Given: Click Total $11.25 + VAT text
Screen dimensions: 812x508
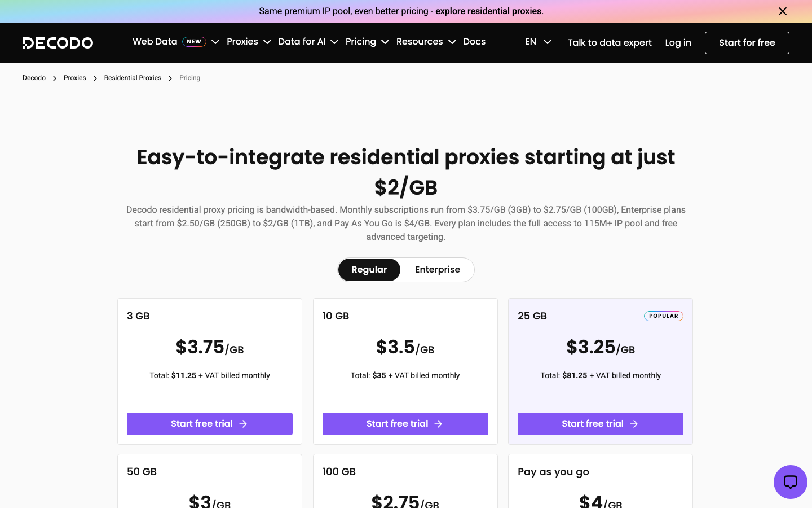Looking at the screenshot, I should 210,375.
